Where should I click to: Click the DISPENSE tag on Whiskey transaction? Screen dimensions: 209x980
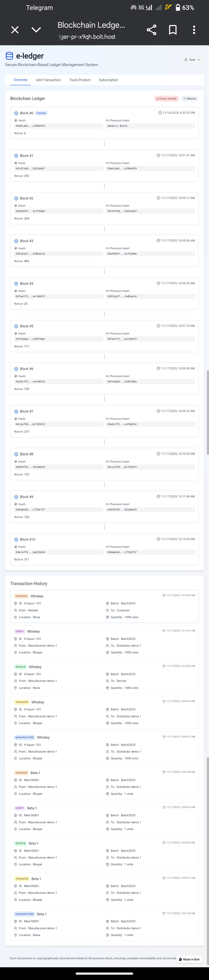[21, 596]
